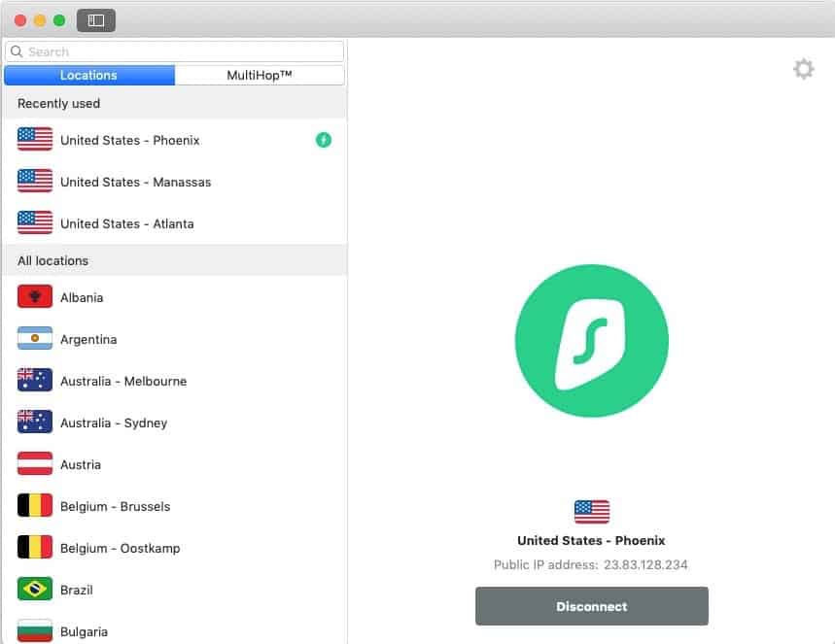The height and width of the screenshot is (644, 835).
Task: Select Argentina location name
Action: (88, 340)
